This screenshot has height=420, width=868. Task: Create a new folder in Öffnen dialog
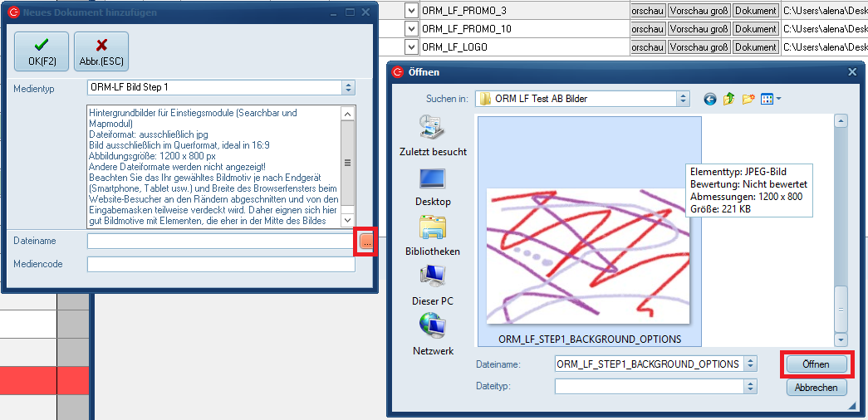coord(748,99)
